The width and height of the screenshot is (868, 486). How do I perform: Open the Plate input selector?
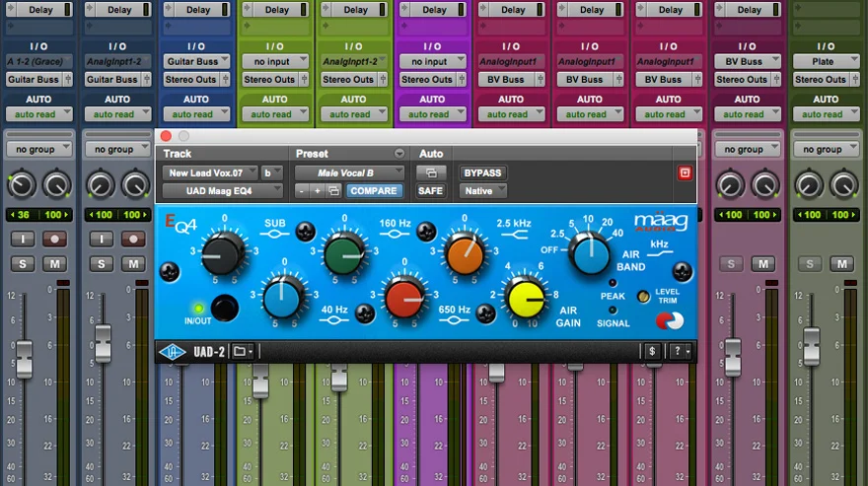[x=826, y=61]
